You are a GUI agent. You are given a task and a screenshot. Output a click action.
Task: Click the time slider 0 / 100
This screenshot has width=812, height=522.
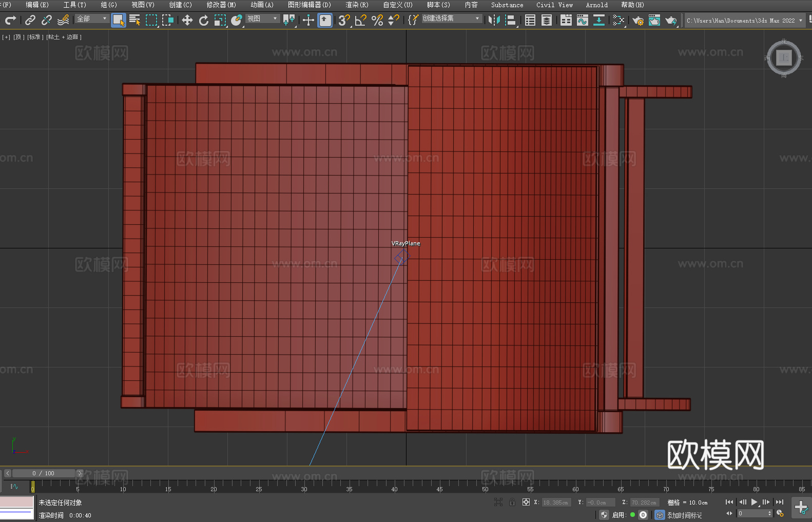[43, 473]
